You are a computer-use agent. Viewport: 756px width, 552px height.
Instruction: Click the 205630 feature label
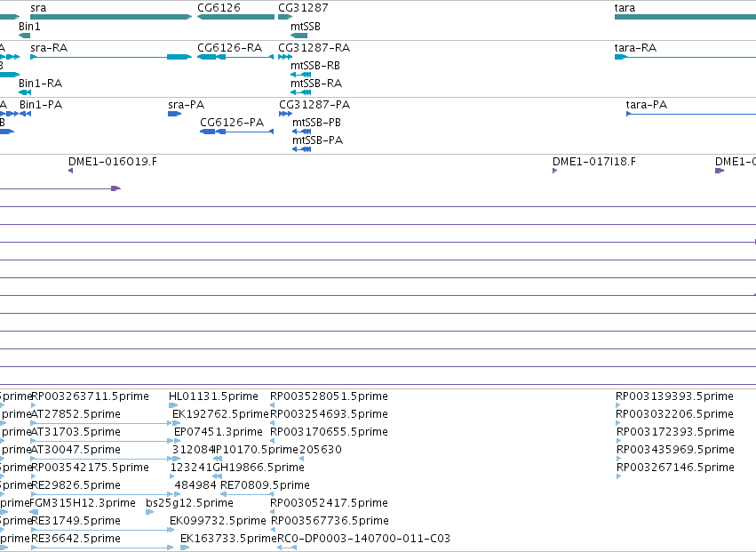321,450
